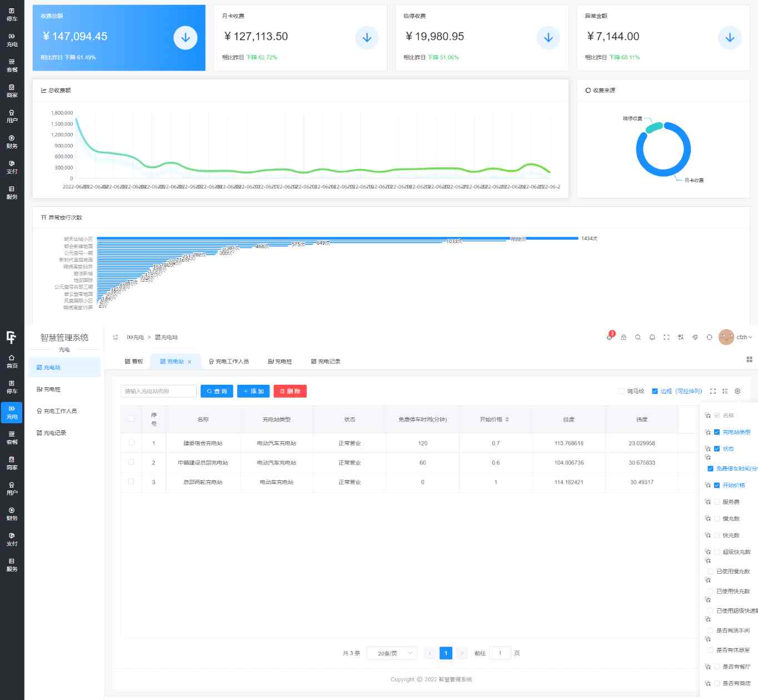
Task: Click the sort arrows on 开始价格 column
Action: pyautogui.click(x=507, y=420)
